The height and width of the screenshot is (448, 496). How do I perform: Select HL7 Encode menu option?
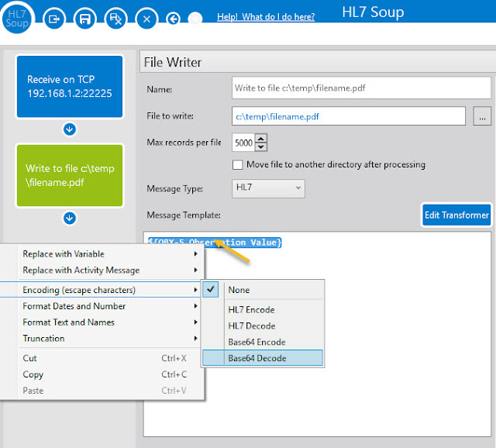click(x=251, y=309)
